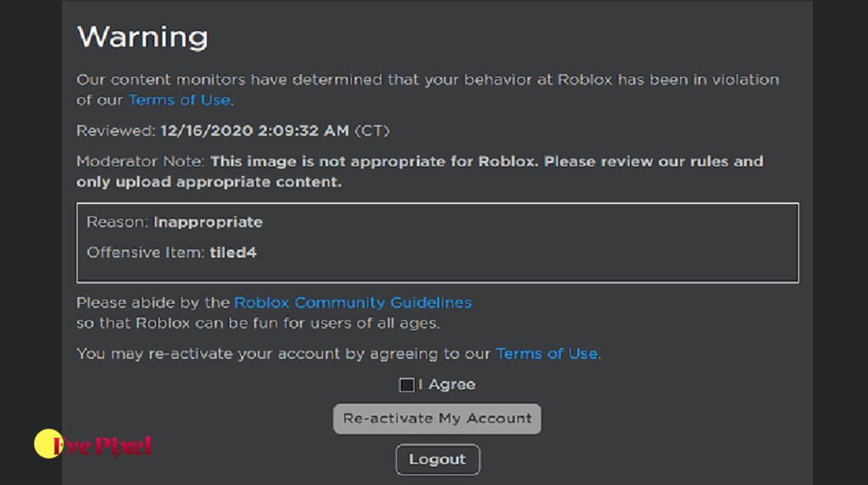Click the 'so that Roblox can be fun' line
The height and width of the screenshot is (485, 868).
tap(258, 323)
